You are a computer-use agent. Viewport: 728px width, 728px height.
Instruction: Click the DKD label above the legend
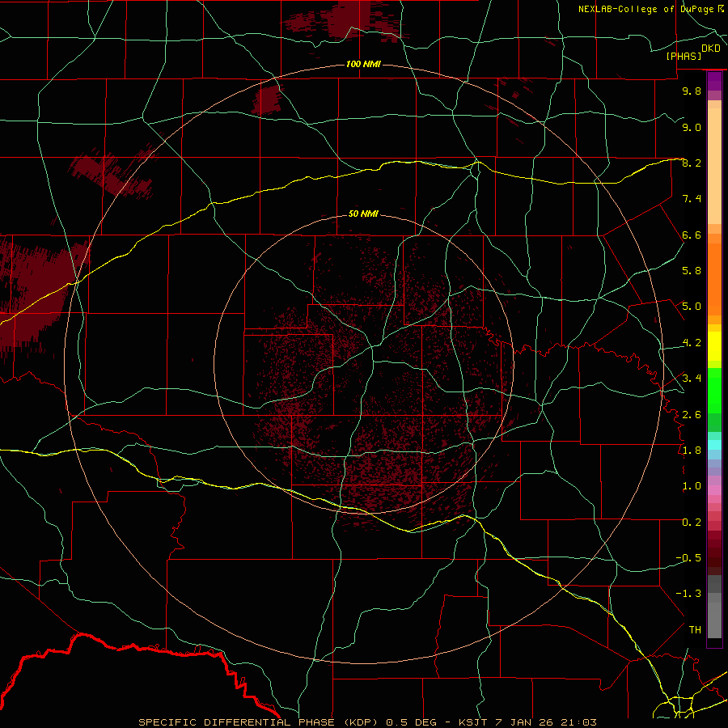coord(710,49)
